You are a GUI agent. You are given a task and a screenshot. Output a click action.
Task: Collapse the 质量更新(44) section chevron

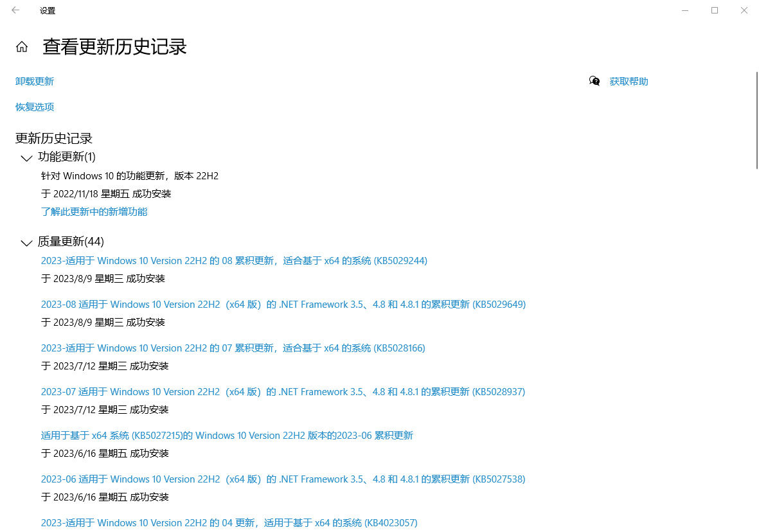coord(26,242)
